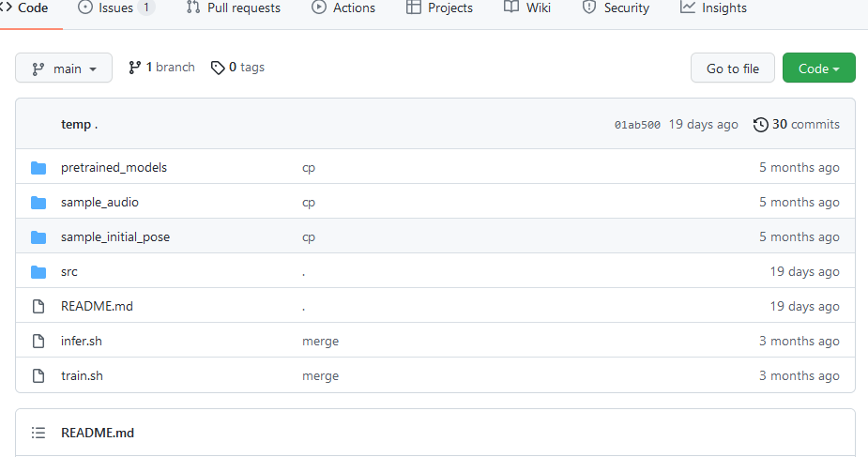Click the infer.sh file icon
This screenshot has height=457, width=868.
tap(38, 342)
